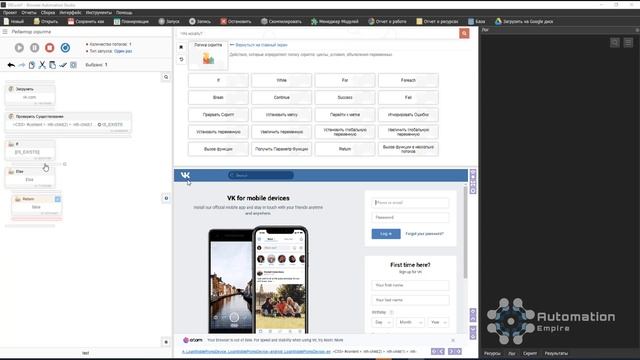The height and width of the screenshot is (360, 640).
Task: Open Менеджер Модулей from the toolbar
Action: tap(335, 21)
